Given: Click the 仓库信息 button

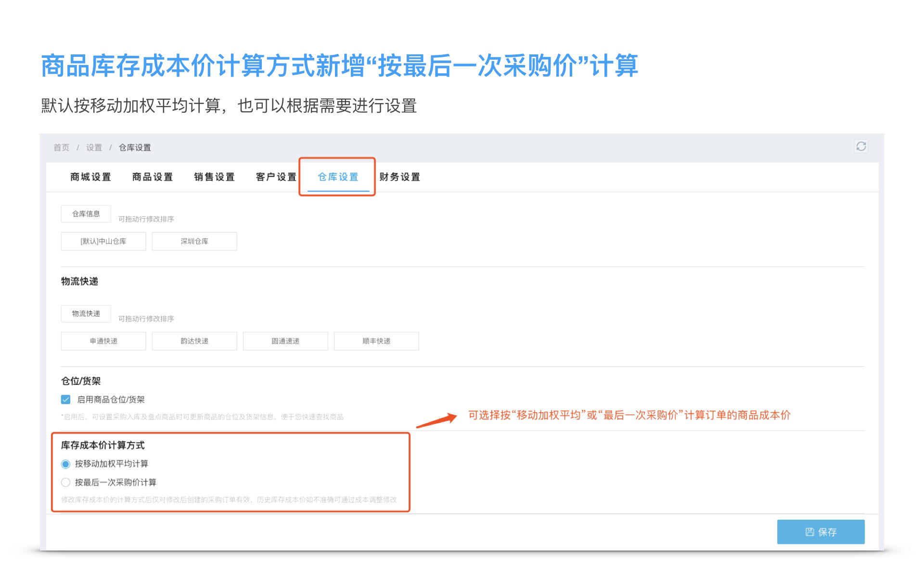Looking at the screenshot, I should click(86, 214).
